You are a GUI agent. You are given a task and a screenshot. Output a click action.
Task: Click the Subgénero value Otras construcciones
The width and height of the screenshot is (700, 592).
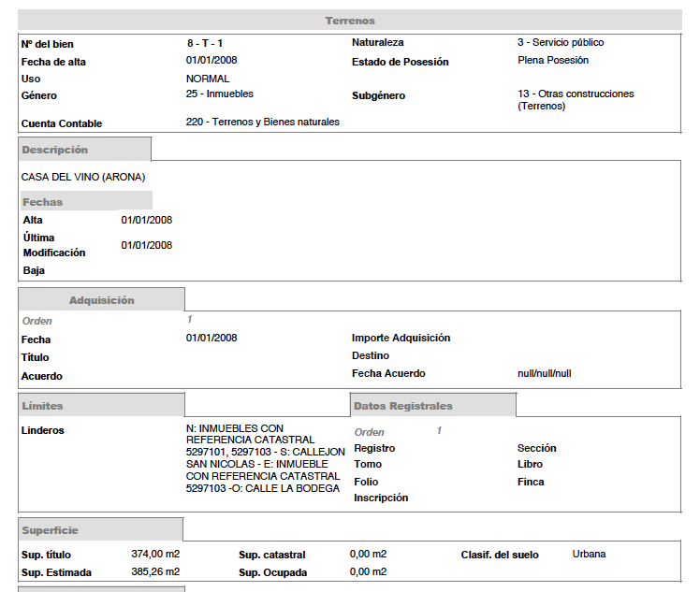tap(575, 100)
